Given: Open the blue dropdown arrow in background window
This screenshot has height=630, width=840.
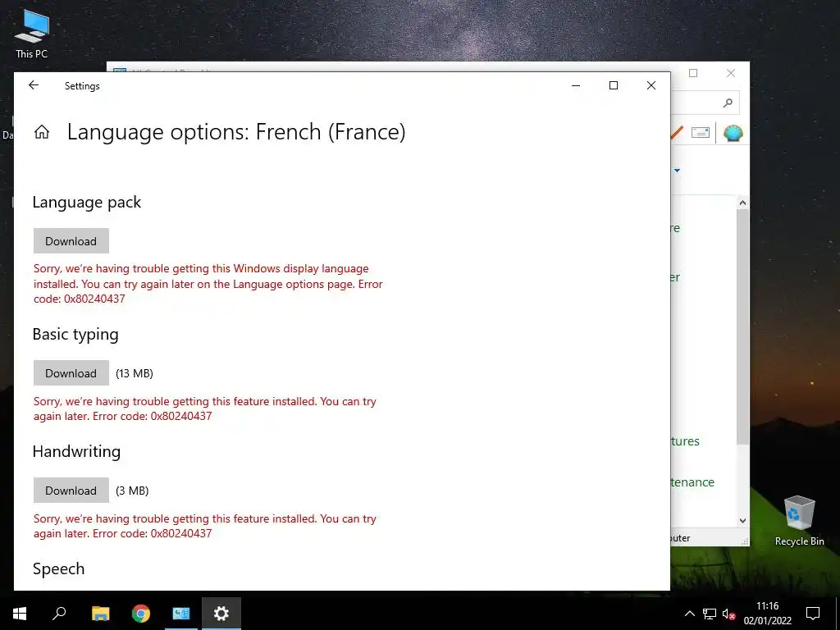Looking at the screenshot, I should 677,171.
